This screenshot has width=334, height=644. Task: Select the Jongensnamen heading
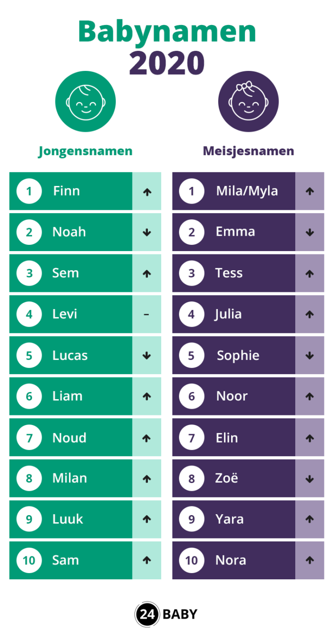(x=85, y=151)
